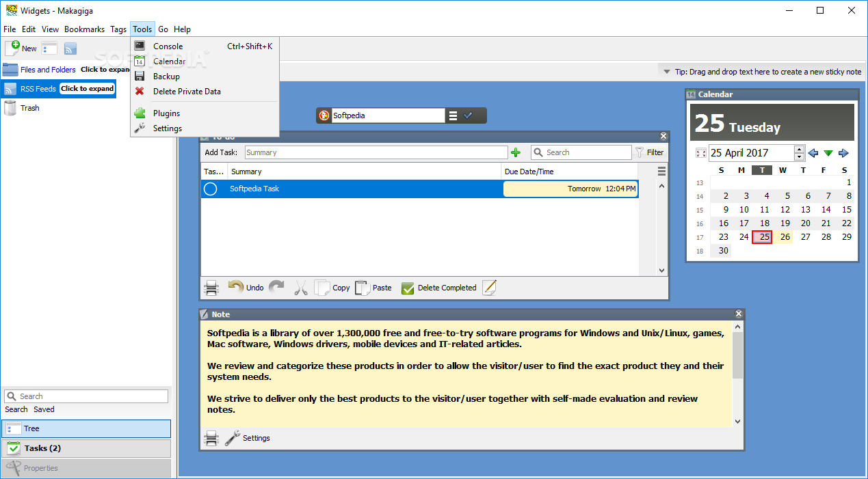Print the To-do list with printer icon

coord(212,288)
